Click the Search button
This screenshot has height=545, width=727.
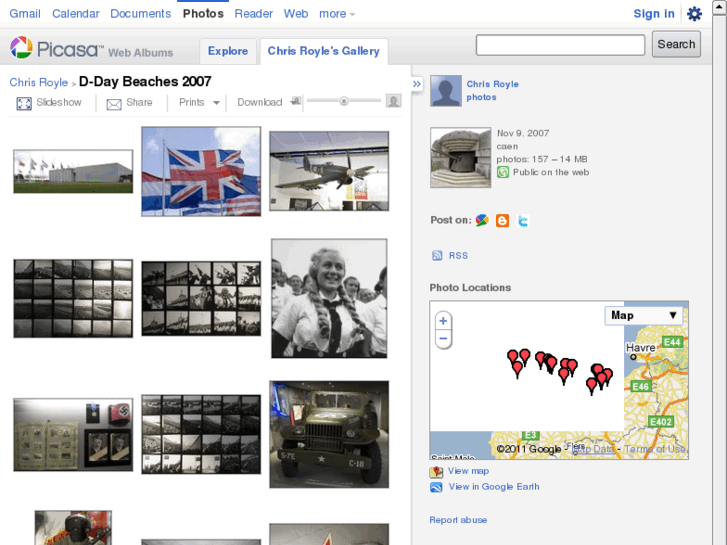click(676, 44)
